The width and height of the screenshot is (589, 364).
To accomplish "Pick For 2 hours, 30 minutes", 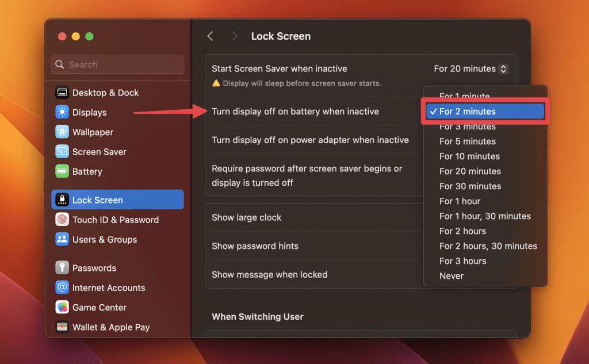I will point(488,246).
